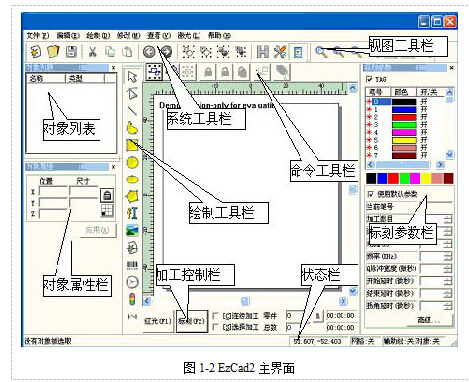The image size is (469, 382).
Task: Click the Open file folder icon
Action: coord(53,52)
